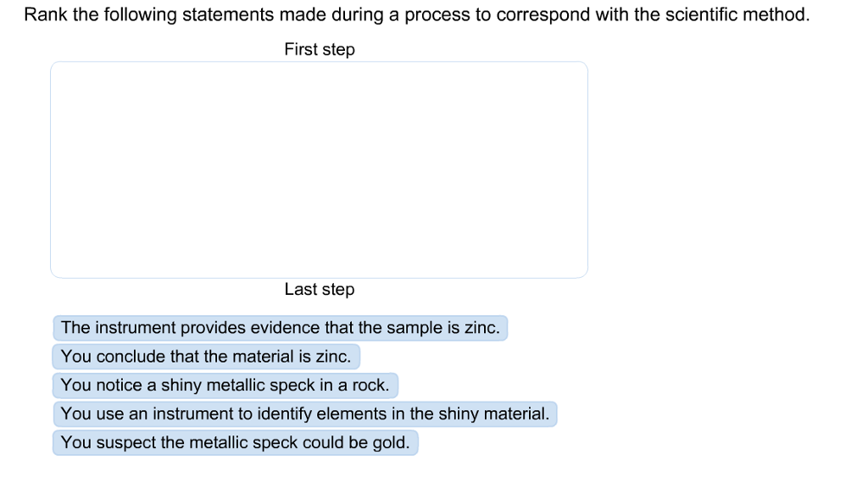Click the word "gold" in the suspect statement
The width and height of the screenshot is (868, 488).
pos(391,442)
